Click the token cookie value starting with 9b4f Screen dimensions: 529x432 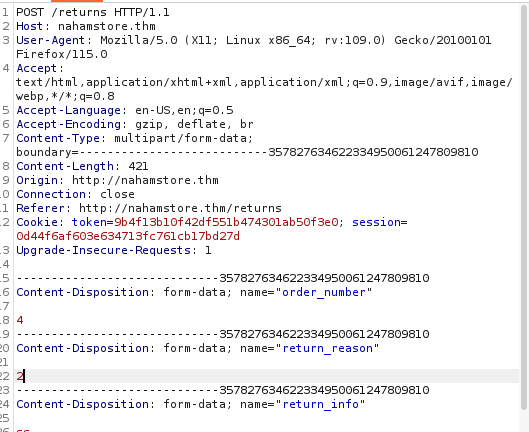pyautogui.click(x=226, y=222)
